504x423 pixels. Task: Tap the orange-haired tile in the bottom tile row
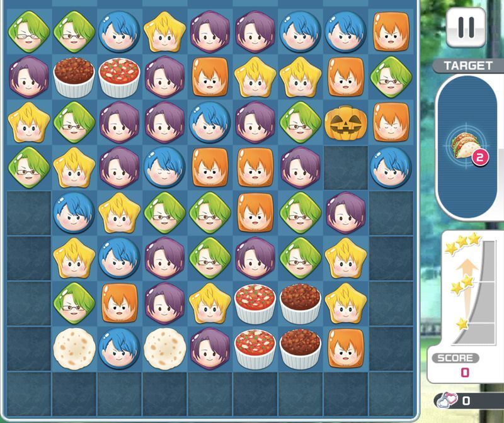(x=346, y=348)
